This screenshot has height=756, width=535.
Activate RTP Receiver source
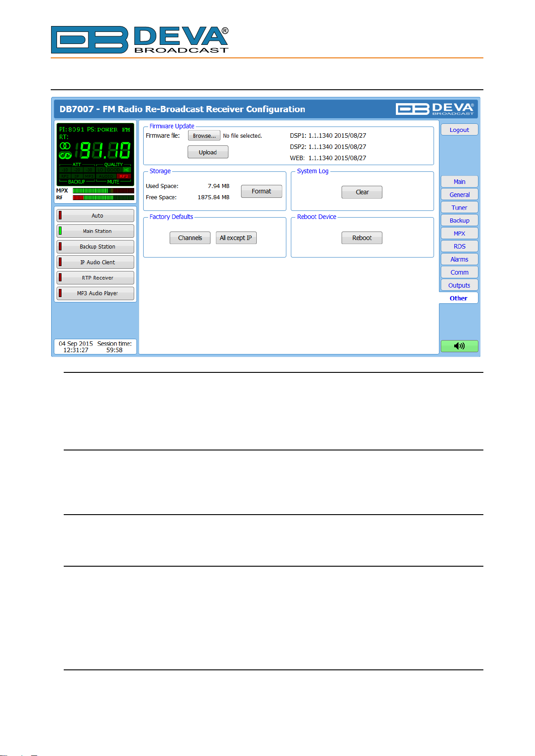[95, 278]
